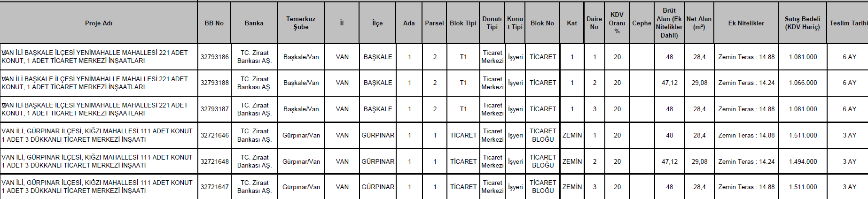This screenshot has width=868, height=199.
Task: Click the Teslim Tarihi column header
Action: [848, 23]
